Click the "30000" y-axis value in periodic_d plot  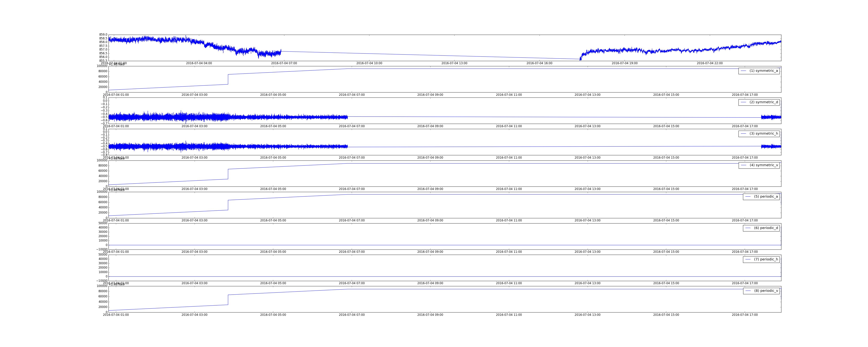click(102, 232)
